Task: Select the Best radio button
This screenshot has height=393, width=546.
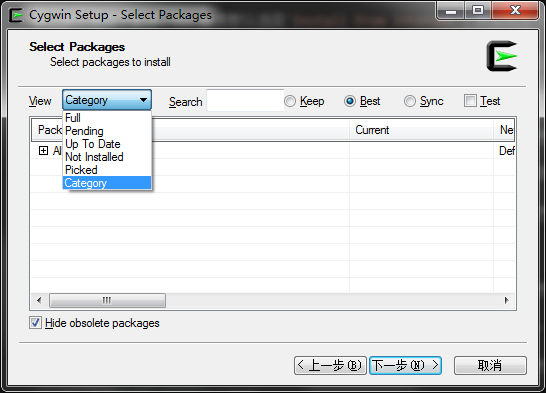Action: tap(350, 101)
